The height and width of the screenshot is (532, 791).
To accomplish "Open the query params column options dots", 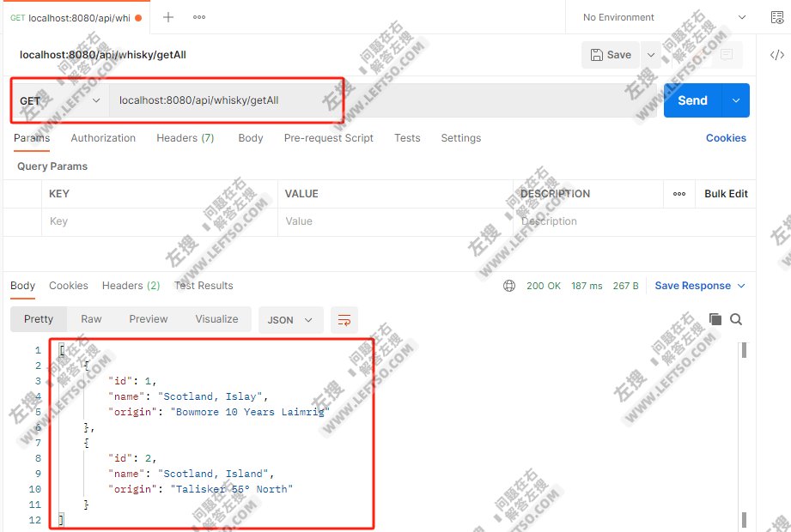I will tap(679, 194).
